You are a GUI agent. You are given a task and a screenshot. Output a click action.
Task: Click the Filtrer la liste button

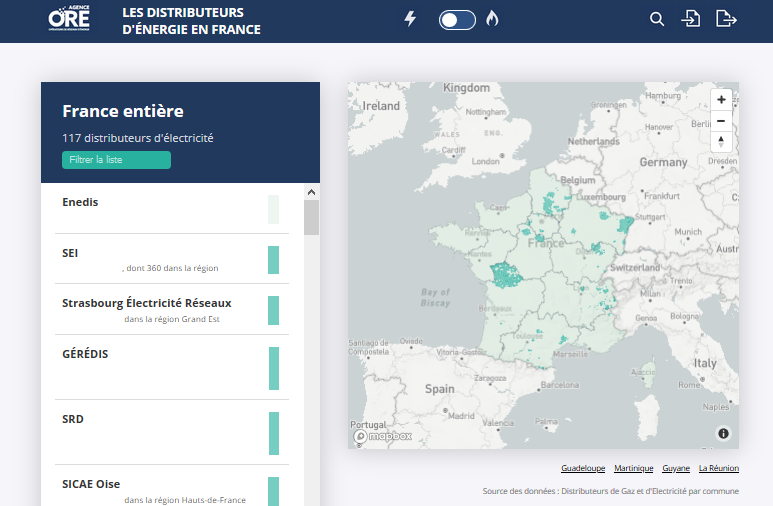(x=116, y=160)
